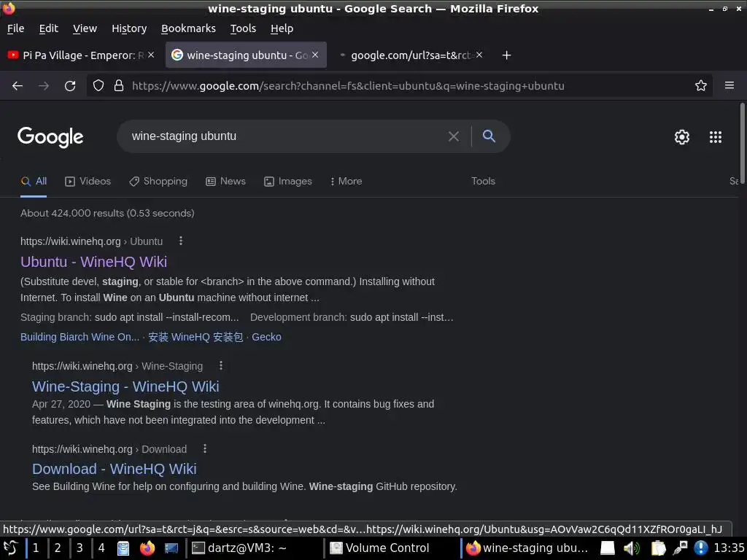Open options for Wine-Staging result
Viewport: 747px width, 560px height.
[x=220, y=366]
